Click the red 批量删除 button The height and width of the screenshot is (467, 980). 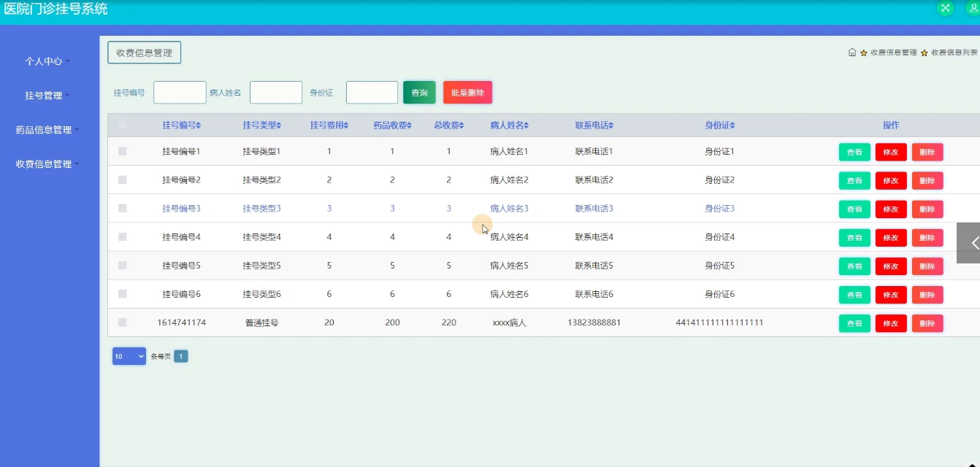467,93
